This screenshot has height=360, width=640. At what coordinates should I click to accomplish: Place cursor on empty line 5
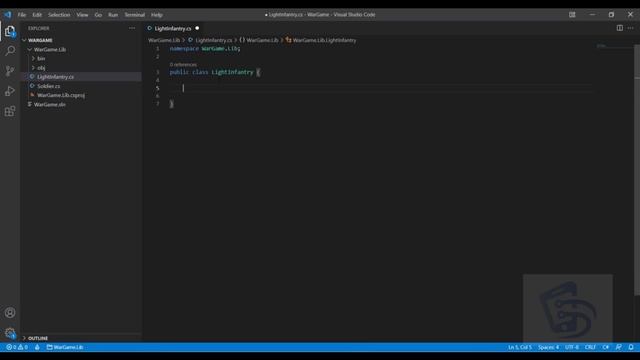[x=380, y=88]
